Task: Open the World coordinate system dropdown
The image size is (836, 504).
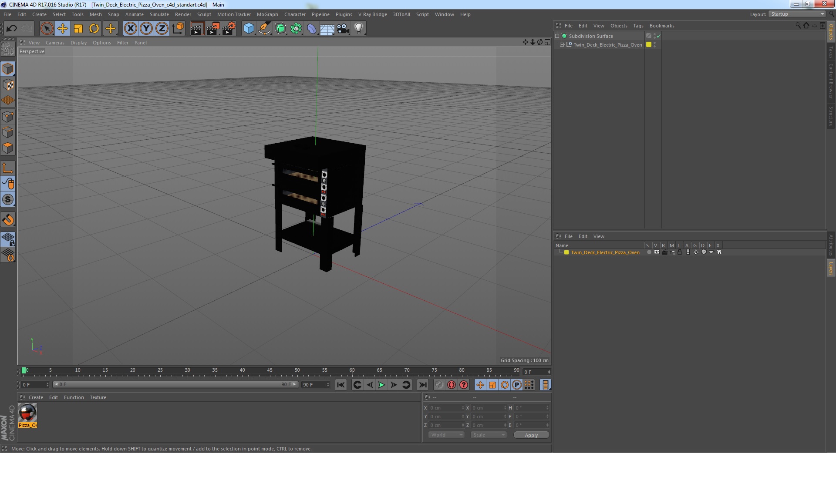Action: 446,435
